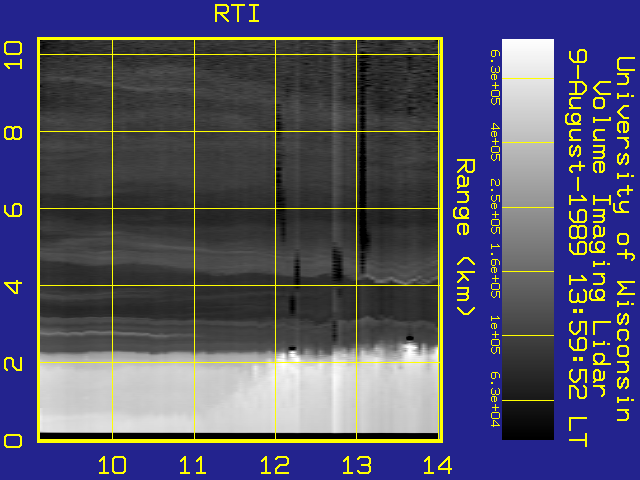
Task: Click the 1.6e+05 colorbar label
Action: click(495, 271)
